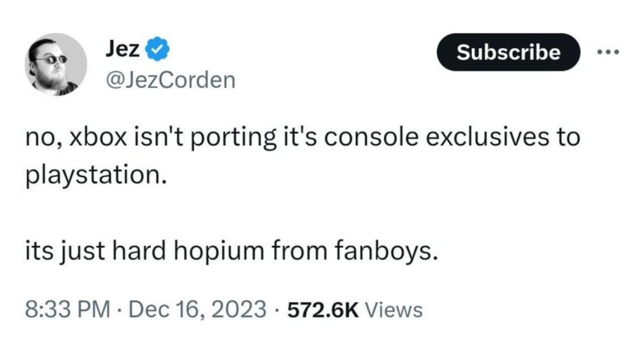The image size is (644, 344).
Task: Open the @JezCorden handle link
Action: point(170,79)
